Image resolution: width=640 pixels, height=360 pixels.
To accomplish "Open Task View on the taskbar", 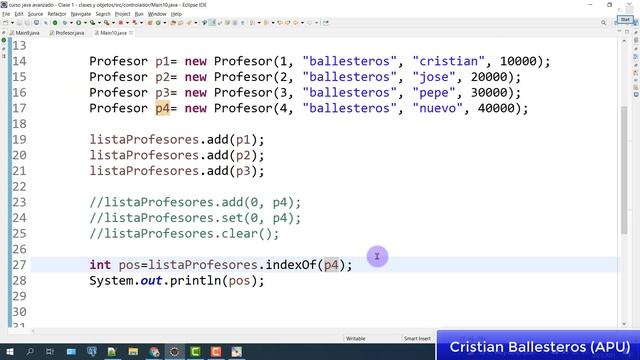I will [x=50, y=351].
